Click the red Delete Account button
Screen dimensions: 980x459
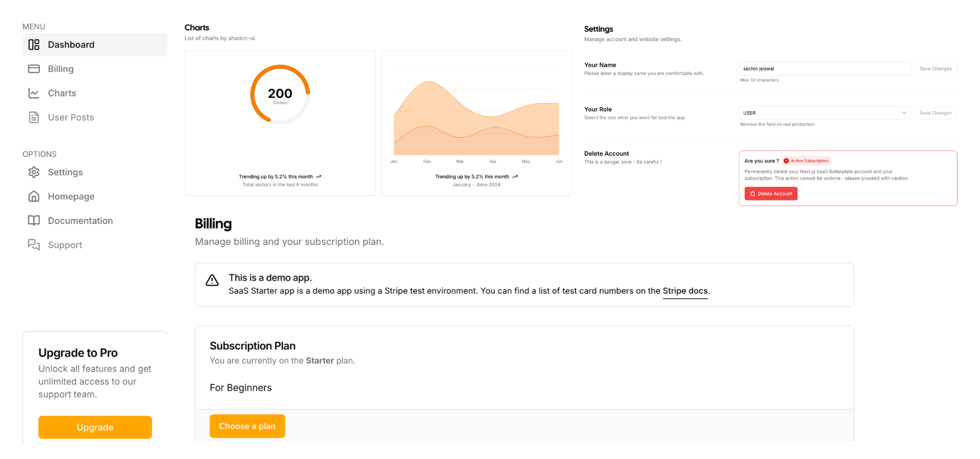tap(771, 194)
